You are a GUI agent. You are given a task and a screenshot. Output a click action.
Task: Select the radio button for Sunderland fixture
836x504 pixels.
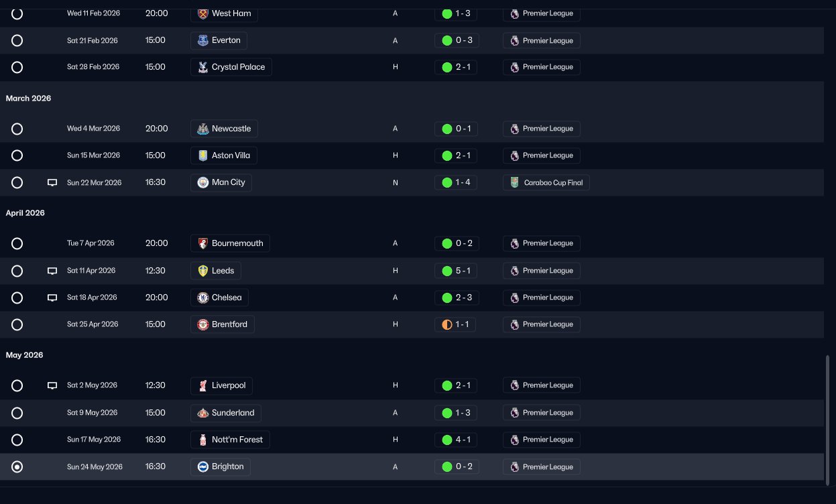(17, 413)
